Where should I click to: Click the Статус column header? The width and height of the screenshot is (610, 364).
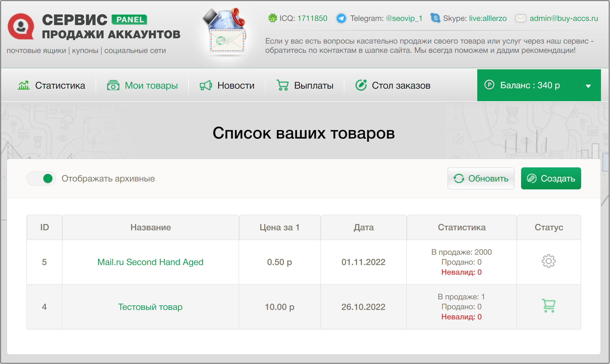point(549,227)
